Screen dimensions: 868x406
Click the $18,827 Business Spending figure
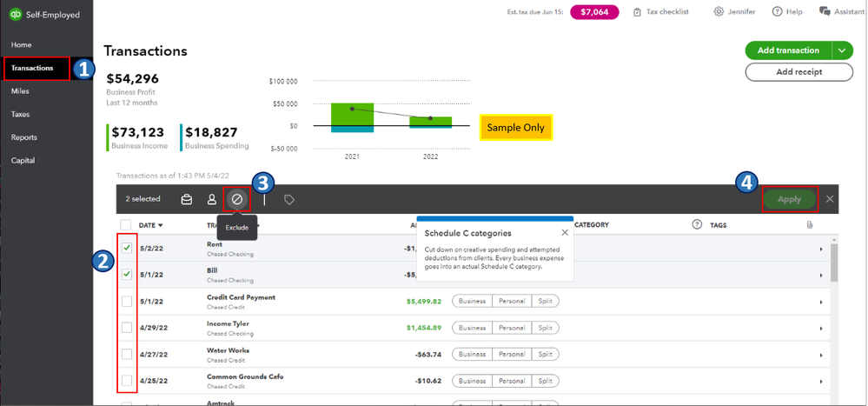[x=211, y=132]
